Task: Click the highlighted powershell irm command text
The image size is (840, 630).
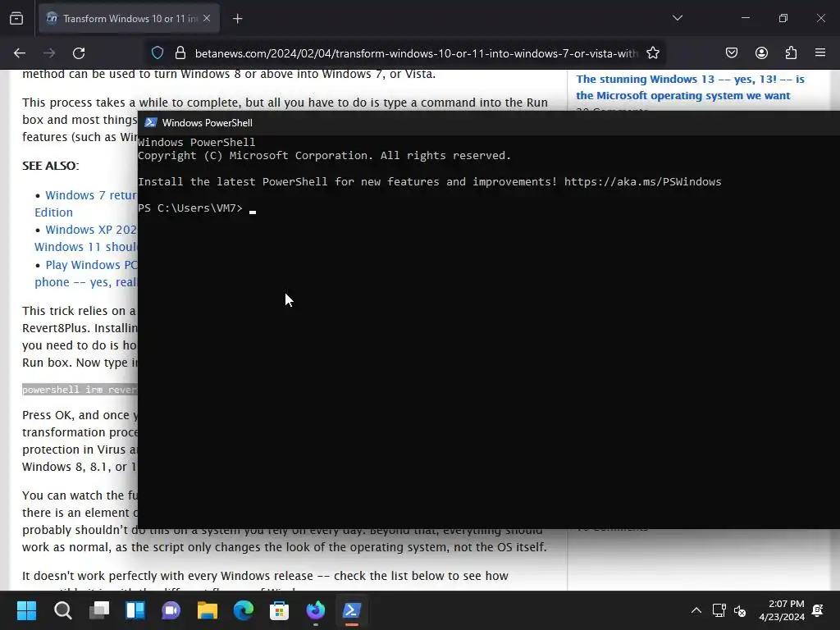Action: click(x=80, y=390)
